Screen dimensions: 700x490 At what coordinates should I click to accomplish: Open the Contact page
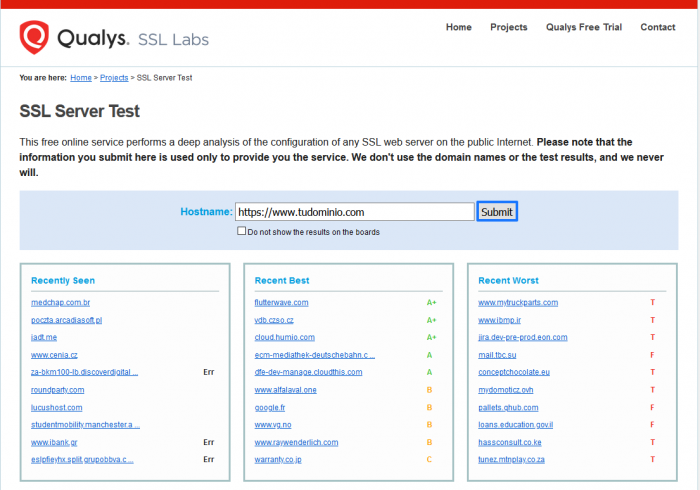pyautogui.click(x=658, y=27)
